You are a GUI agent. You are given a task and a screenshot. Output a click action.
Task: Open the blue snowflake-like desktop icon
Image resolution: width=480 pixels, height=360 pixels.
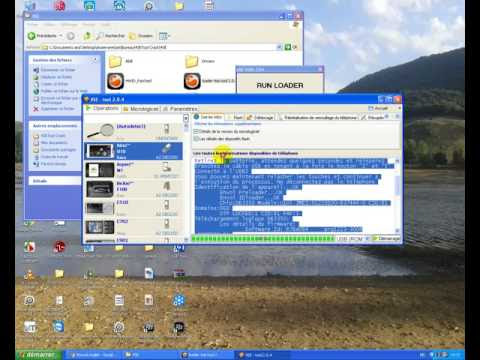tap(179, 301)
